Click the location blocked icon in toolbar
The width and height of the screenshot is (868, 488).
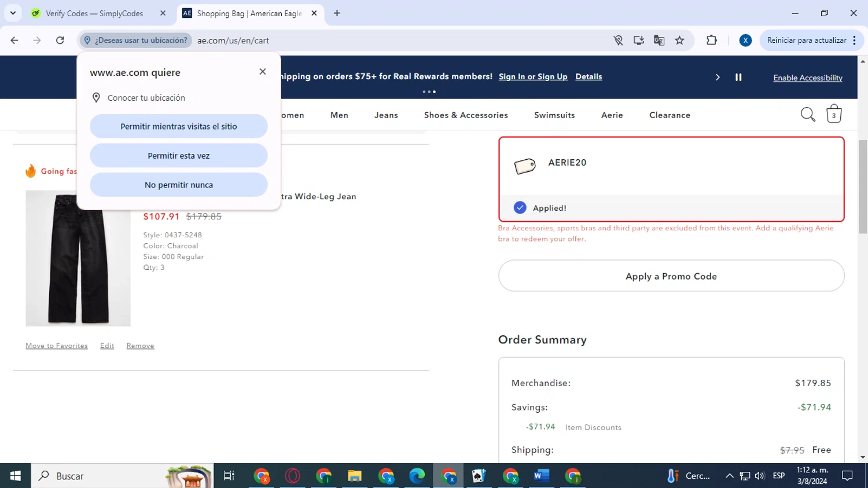pyautogui.click(x=618, y=41)
